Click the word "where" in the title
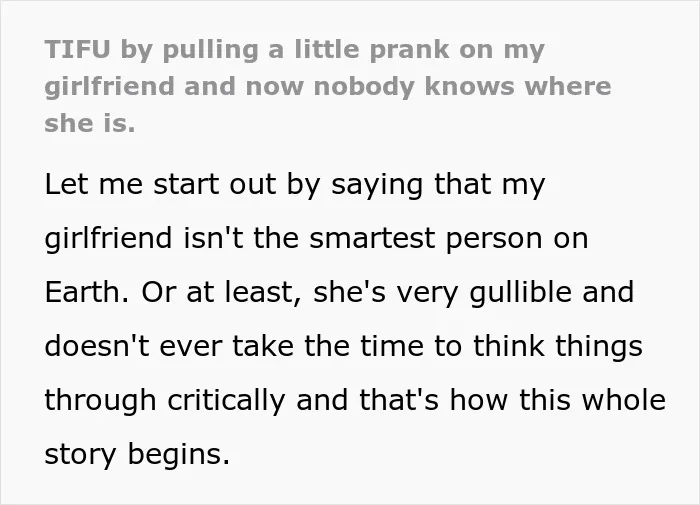 click(567, 86)
